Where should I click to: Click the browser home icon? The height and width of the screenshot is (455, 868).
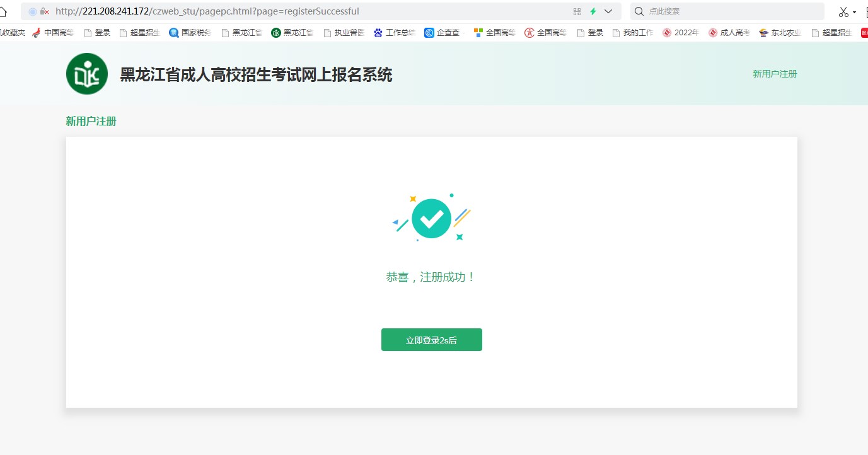tap(3, 11)
